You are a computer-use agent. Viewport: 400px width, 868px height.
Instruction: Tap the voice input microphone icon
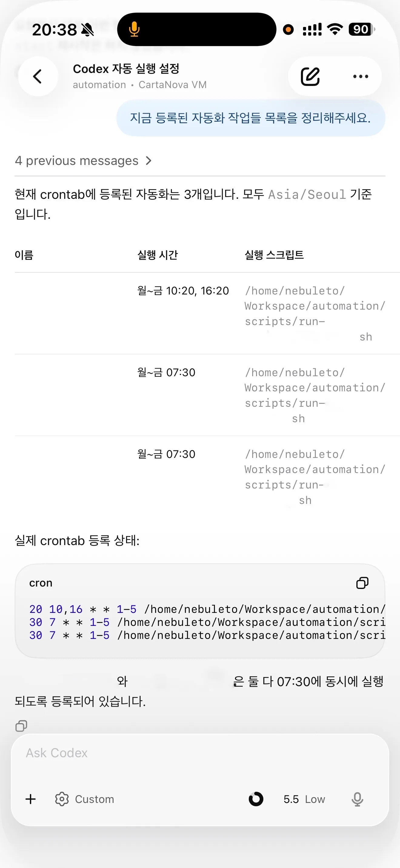[x=357, y=799]
